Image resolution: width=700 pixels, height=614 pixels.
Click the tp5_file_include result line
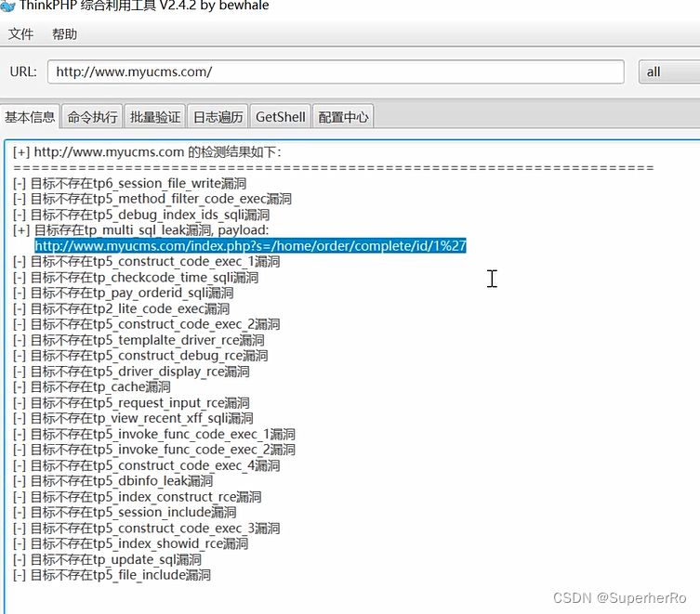pos(112,575)
